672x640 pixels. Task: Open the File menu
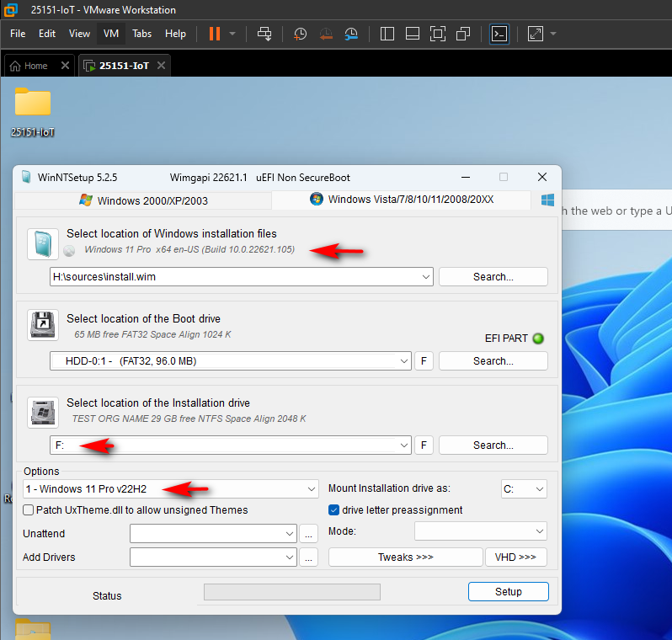[18, 34]
